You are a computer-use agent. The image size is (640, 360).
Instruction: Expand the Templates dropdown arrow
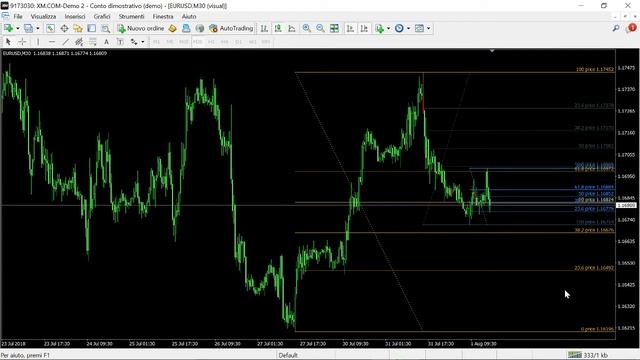(x=428, y=28)
